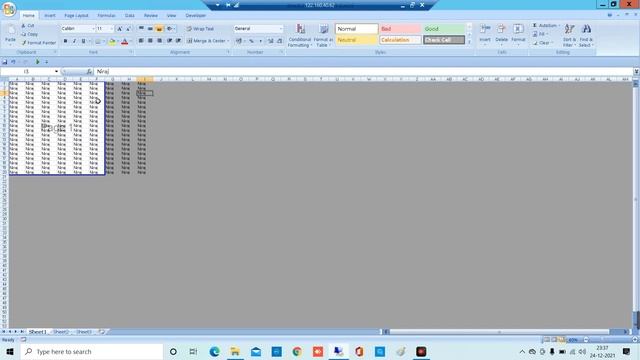Open Conditional Formatting menu

[300, 36]
